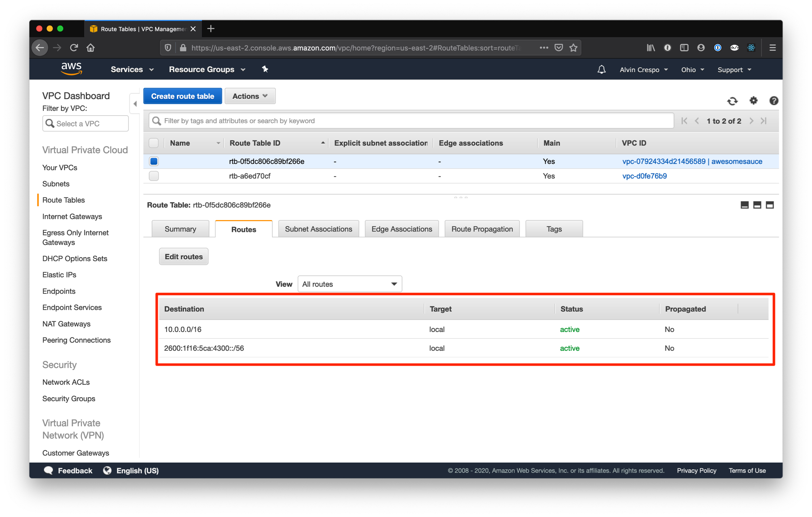Click the browser library icon in the toolbar
The image size is (812, 517).
[x=650, y=47]
